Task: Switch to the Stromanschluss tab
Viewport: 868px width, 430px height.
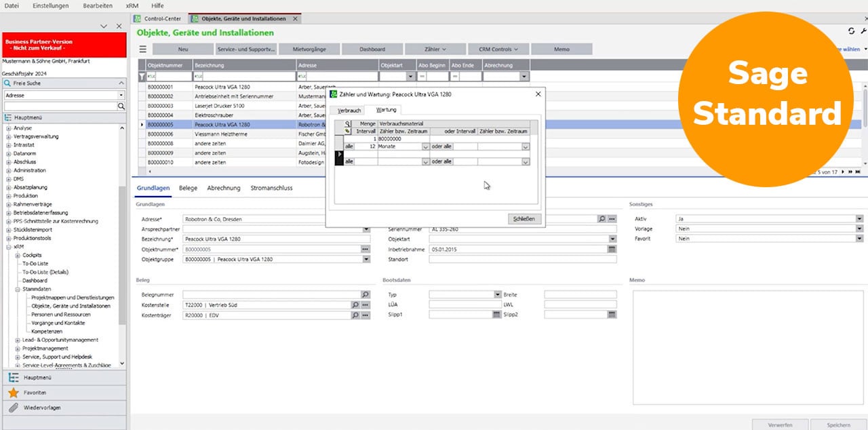Action: click(271, 188)
